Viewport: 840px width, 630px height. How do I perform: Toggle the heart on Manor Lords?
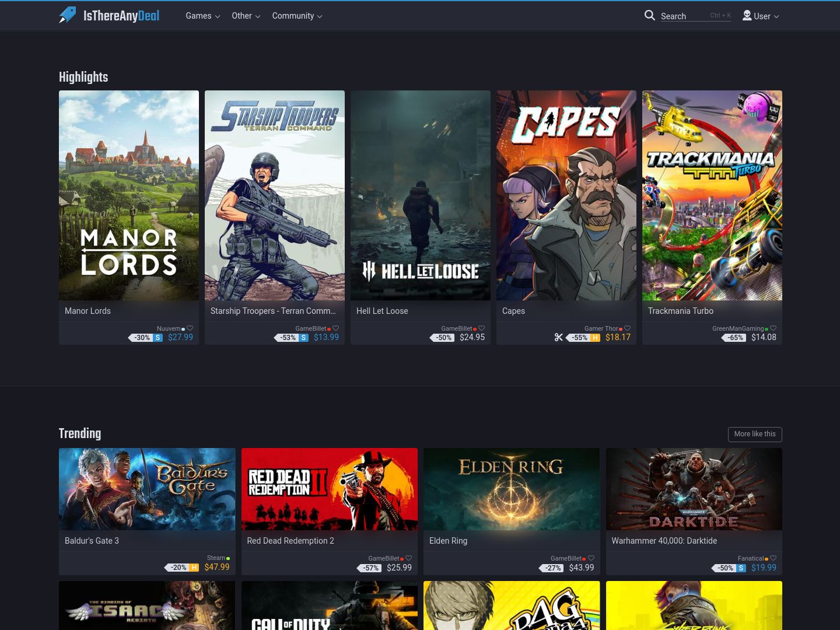point(190,328)
